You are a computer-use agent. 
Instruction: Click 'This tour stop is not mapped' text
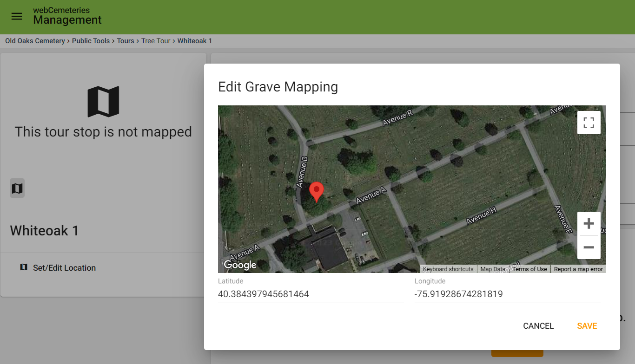(x=103, y=132)
